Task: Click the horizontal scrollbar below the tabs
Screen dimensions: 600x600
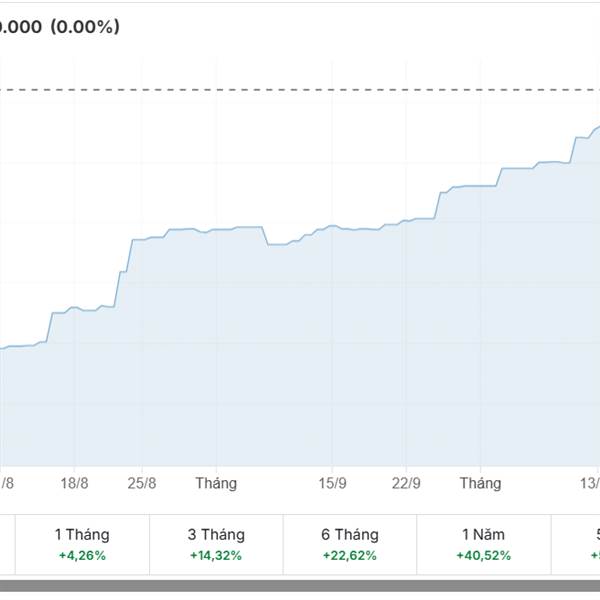Action: coord(300,586)
